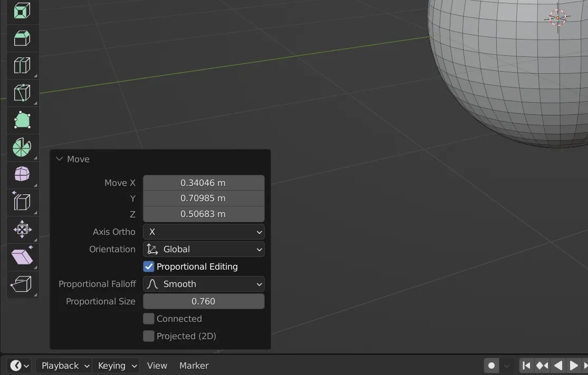Enable the Connected option

[148, 319]
